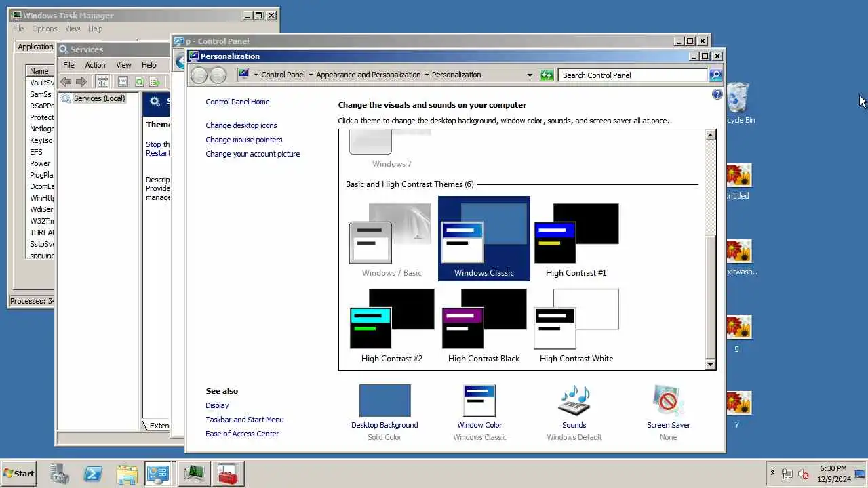Click the search magnifier icon in Control Panel
This screenshot has width=868, height=488.
(715, 75)
